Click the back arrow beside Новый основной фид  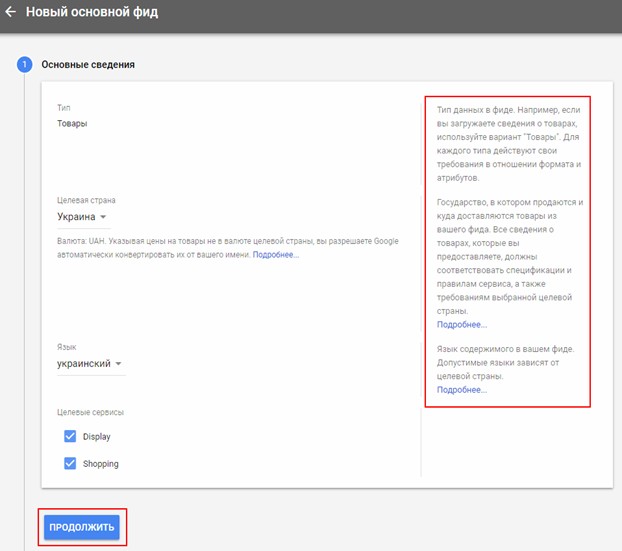coord(11,13)
